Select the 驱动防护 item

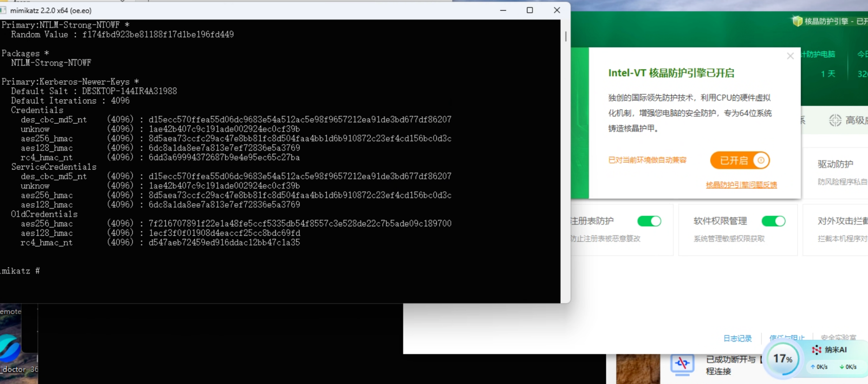(x=835, y=164)
